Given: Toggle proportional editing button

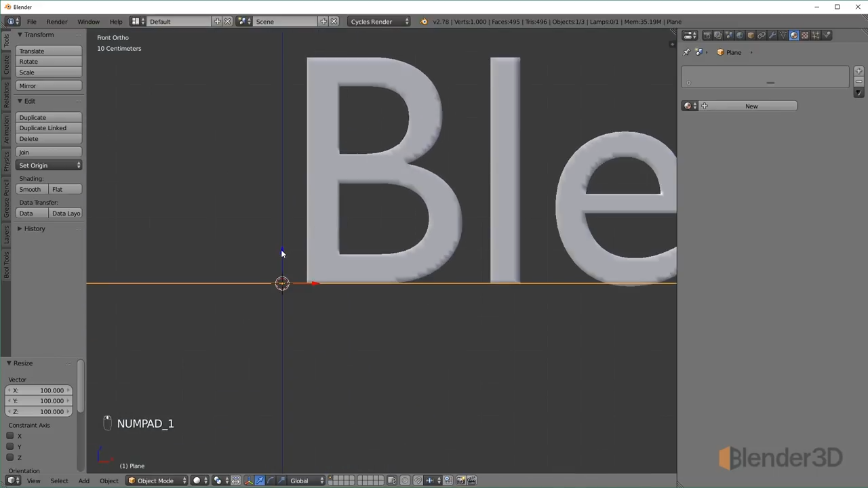Looking at the screenshot, I should pos(405,481).
